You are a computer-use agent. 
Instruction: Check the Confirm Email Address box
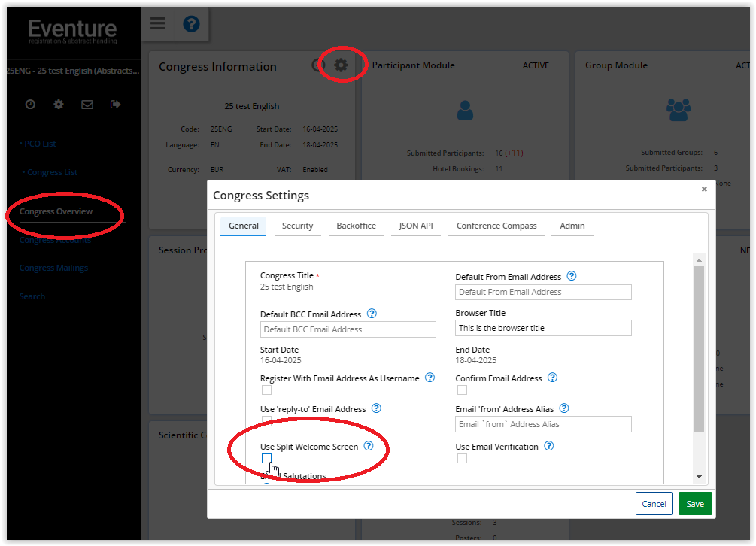point(462,390)
